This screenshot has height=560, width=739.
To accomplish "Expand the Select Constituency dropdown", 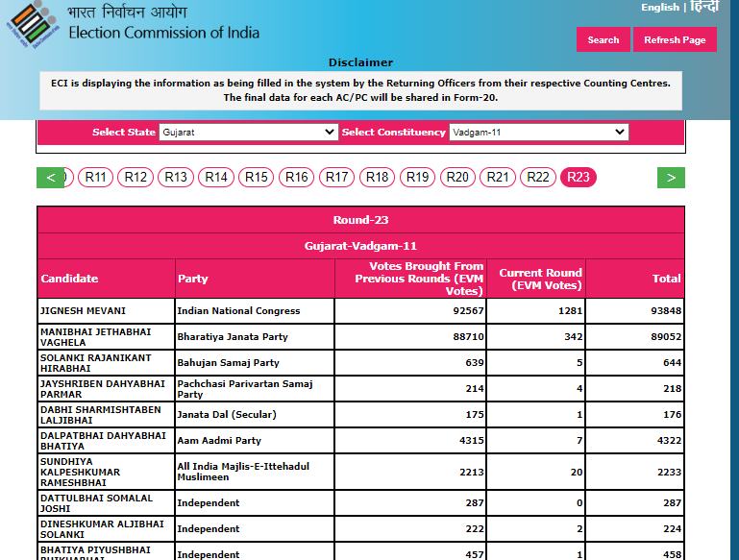I will tap(538, 132).
